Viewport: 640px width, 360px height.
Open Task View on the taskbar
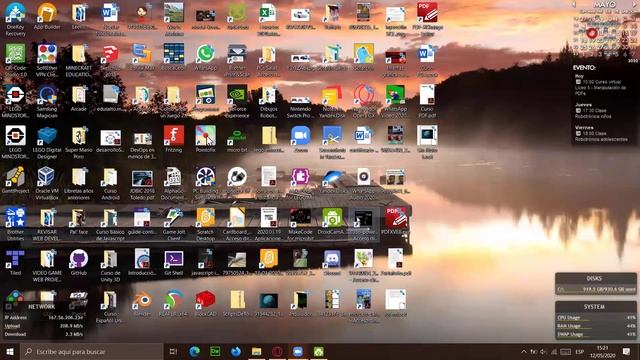[173, 351]
